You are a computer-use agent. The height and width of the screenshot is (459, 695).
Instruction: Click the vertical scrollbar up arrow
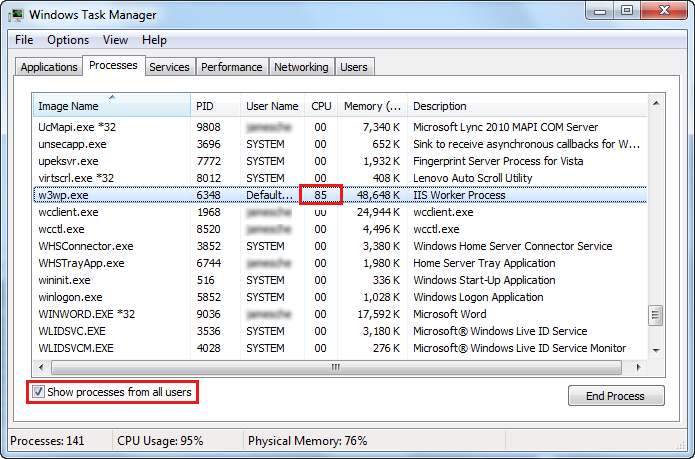(x=656, y=103)
